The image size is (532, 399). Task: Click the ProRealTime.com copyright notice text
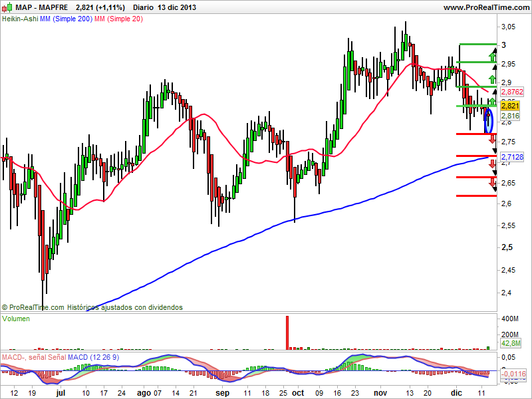[92, 307]
